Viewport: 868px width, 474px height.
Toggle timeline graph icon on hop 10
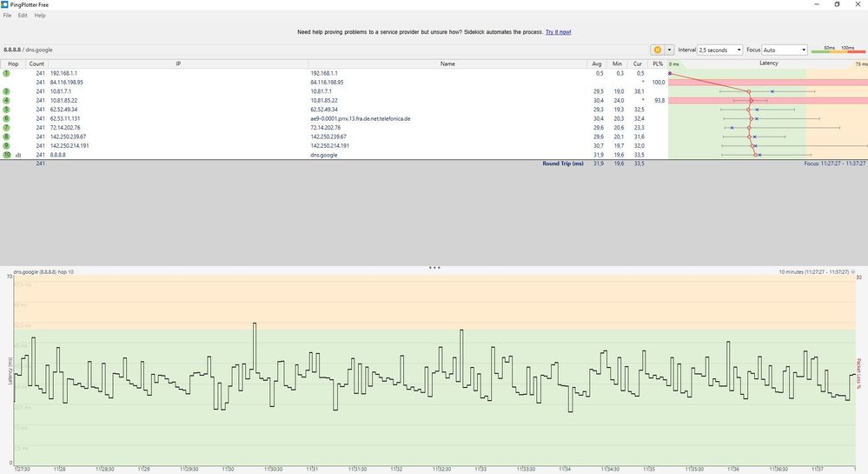tap(18, 155)
